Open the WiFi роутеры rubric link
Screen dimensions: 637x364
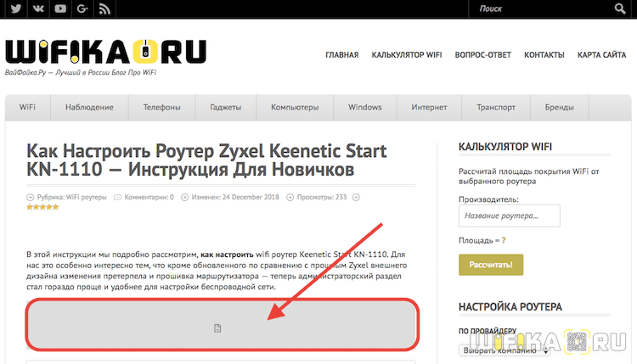86,197
